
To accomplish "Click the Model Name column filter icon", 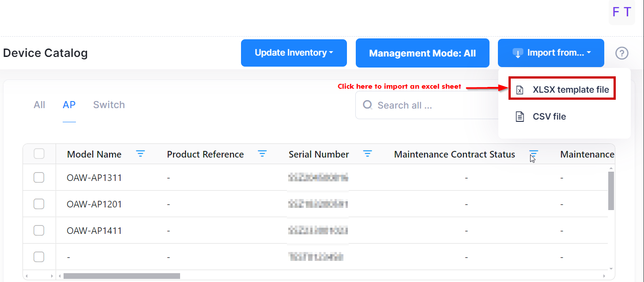I will pos(140,154).
